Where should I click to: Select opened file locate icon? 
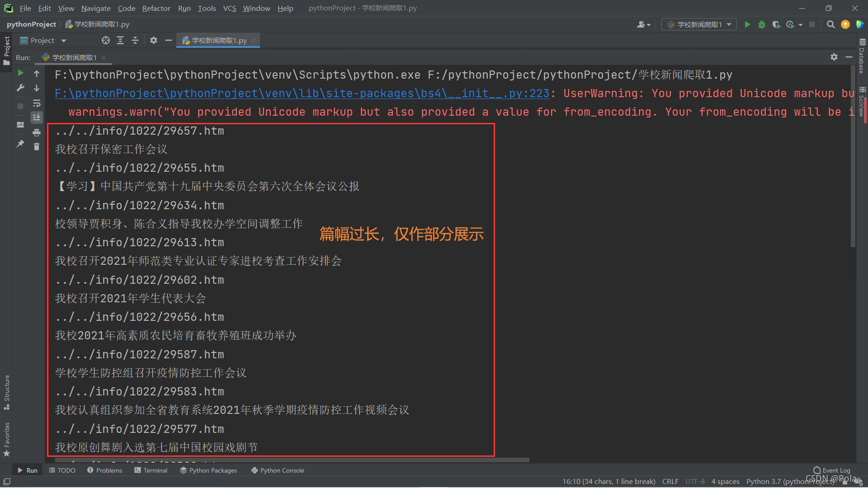click(x=106, y=41)
